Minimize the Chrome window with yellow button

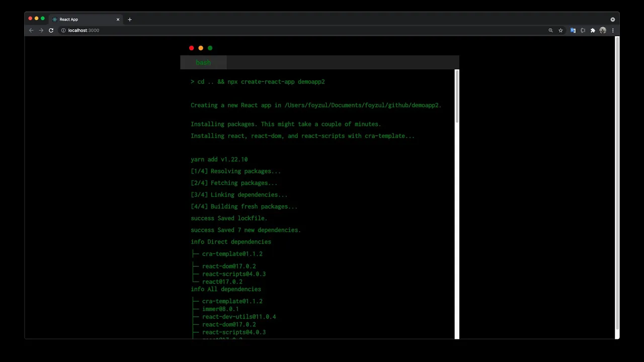pos(36,19)
